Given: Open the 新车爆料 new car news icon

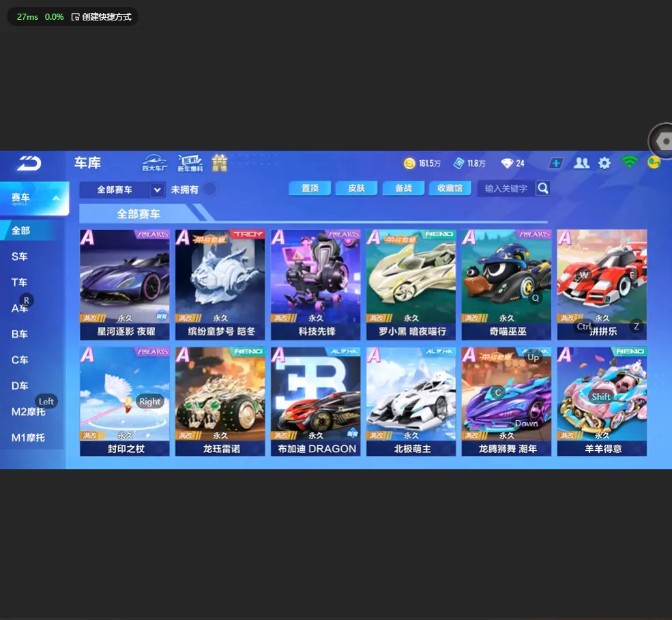Looking at the screenshot, I should (190, 163).
